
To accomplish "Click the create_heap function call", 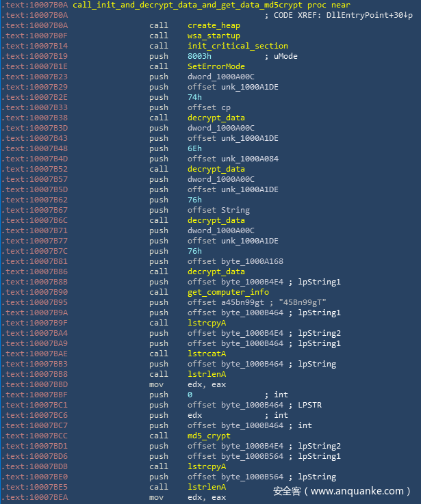I will click(x=214, y=25).
